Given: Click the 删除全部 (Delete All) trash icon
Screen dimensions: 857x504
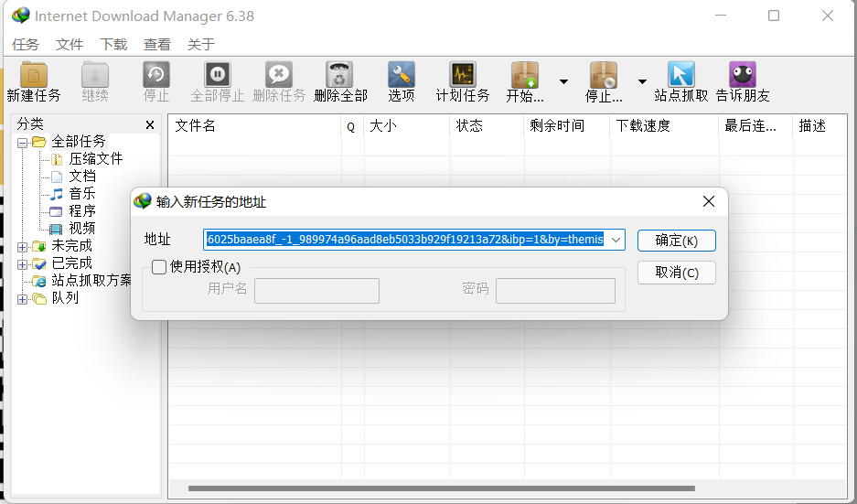Looking at the screenshot, I should 340,76.
